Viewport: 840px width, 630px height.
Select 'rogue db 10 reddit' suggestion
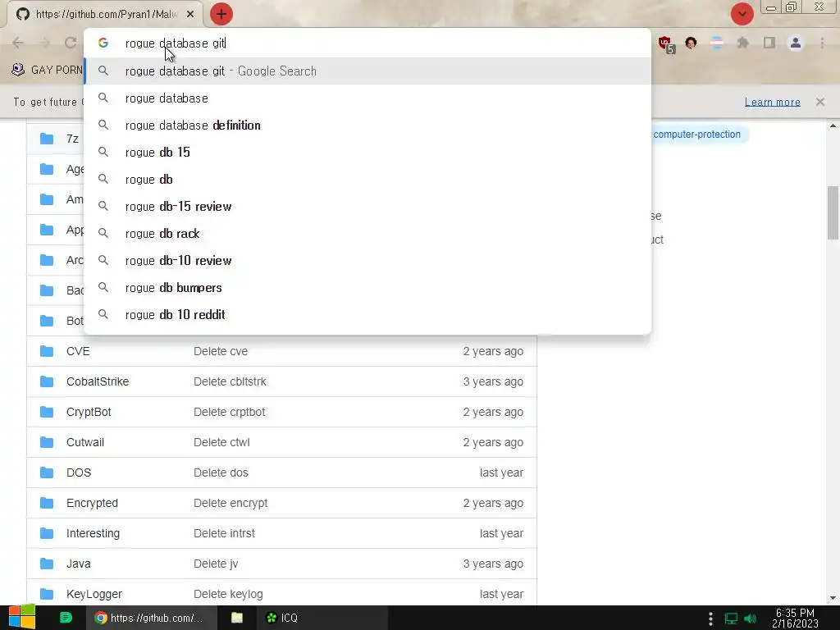tap(367, 314)
